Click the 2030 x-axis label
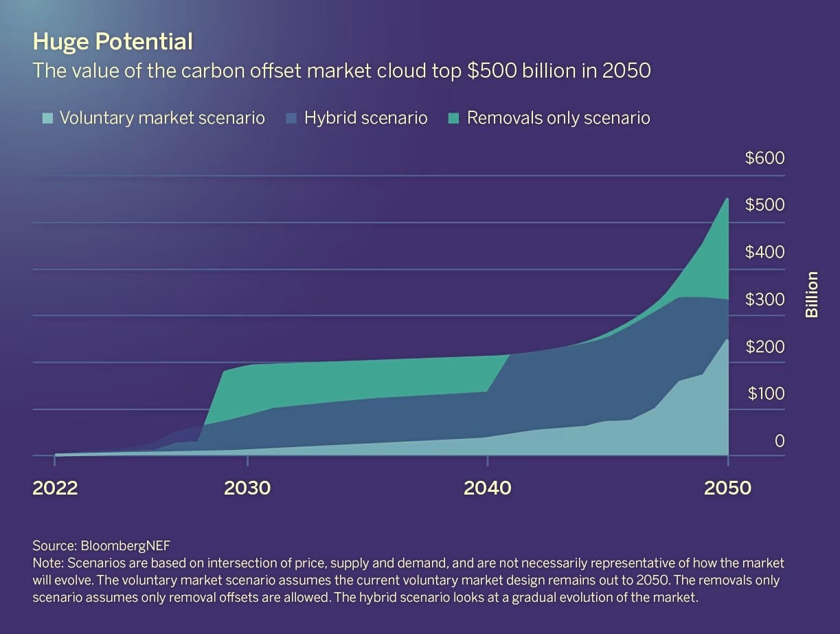Viewport: 840px width, 634px height. 247,488
